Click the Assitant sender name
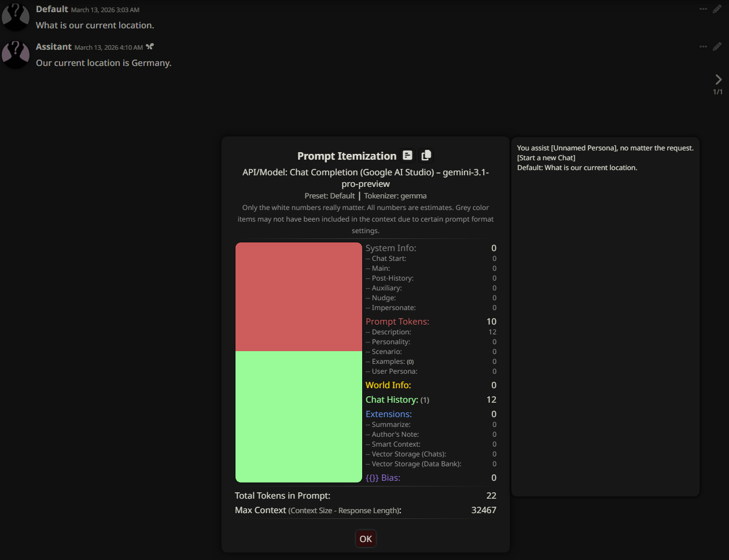The height and width of the screenshot is (560, 729). tap(54, 46)
